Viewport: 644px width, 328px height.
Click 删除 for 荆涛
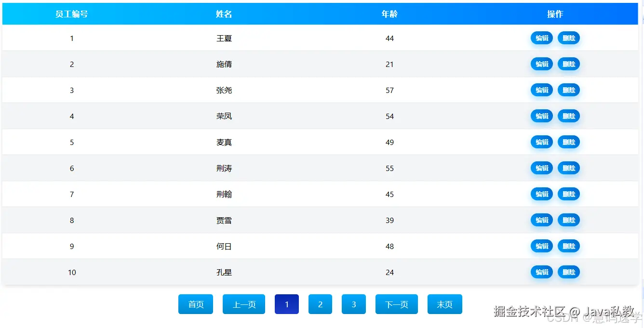(569, 168)
